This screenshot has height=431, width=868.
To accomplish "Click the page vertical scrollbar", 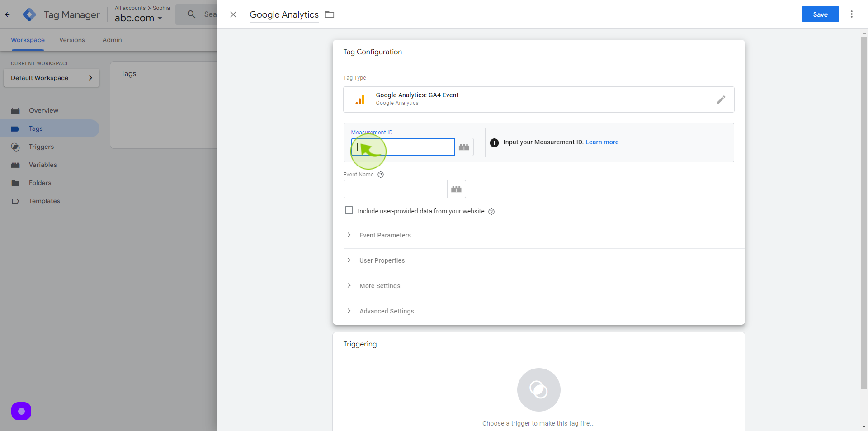I will point(864,213).
